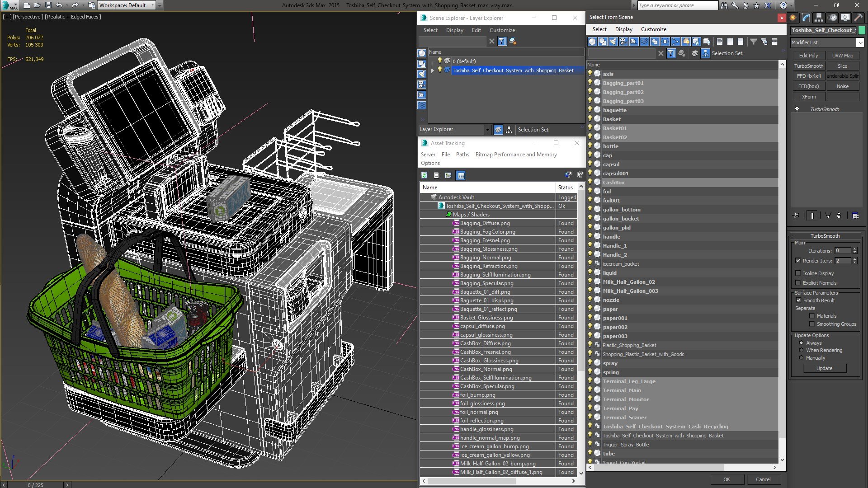868x488 pixels.
Task: Click Pin Stack icon under modifier stack
Action: click(797, 216)
